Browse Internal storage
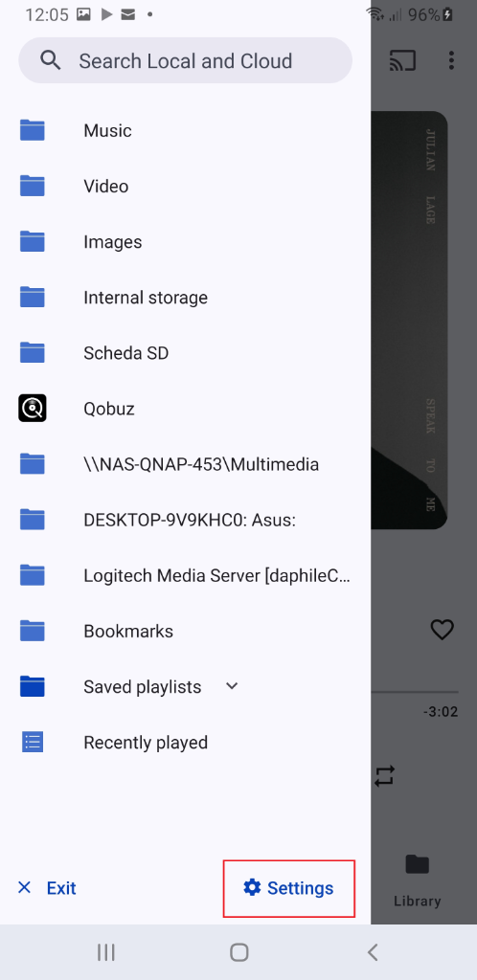The height and width of the screenshot is (980, 477). tap(185, 298)
